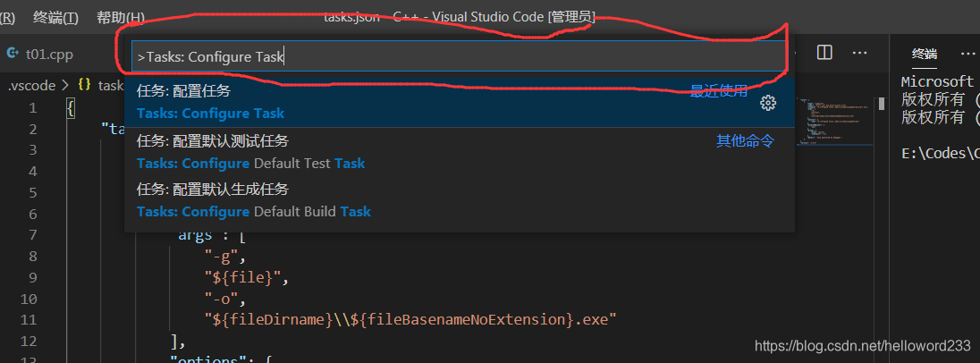
Task: Open the 终端(T) menu
Action: (55, 18)
